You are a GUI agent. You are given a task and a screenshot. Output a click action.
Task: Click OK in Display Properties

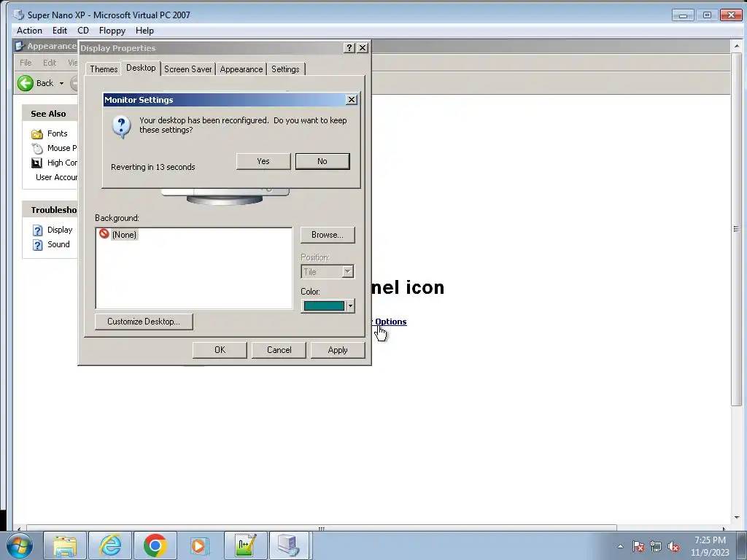click(220, 350)
